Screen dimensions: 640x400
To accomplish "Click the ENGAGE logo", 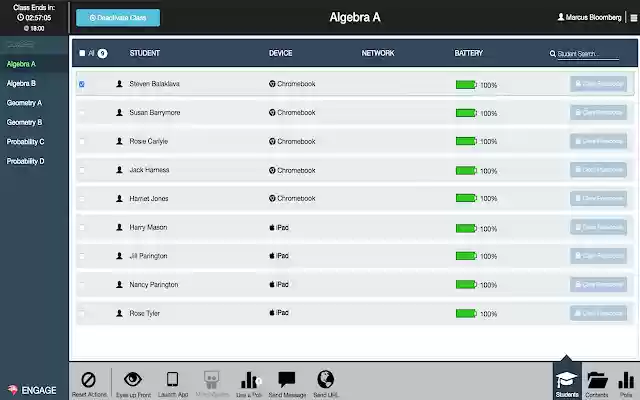I will (32, 390).
